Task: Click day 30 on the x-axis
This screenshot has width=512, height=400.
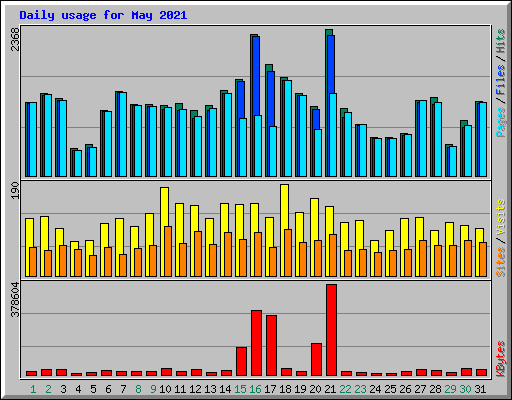Action: 465,389
